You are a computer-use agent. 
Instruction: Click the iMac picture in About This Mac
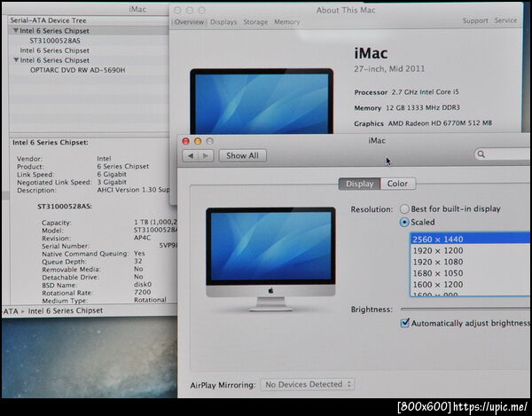pos(262,101)
